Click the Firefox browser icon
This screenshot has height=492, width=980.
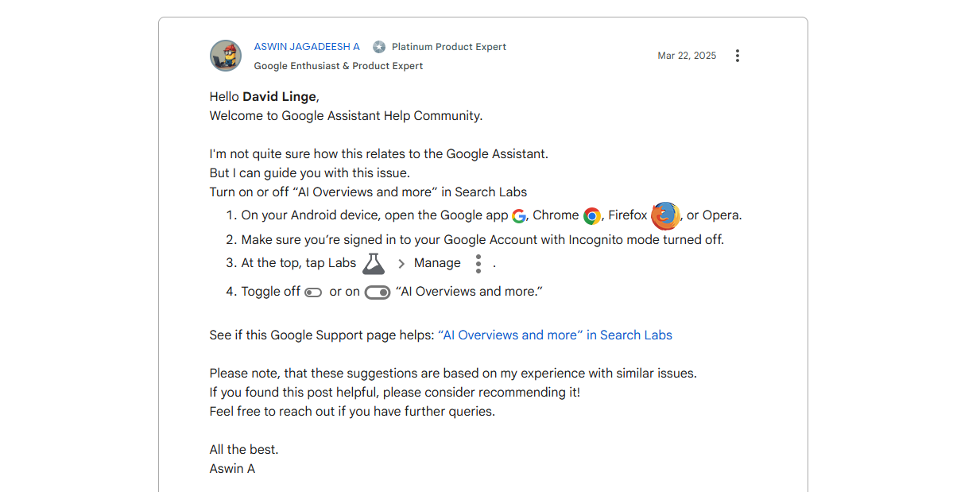click(665, 216)
